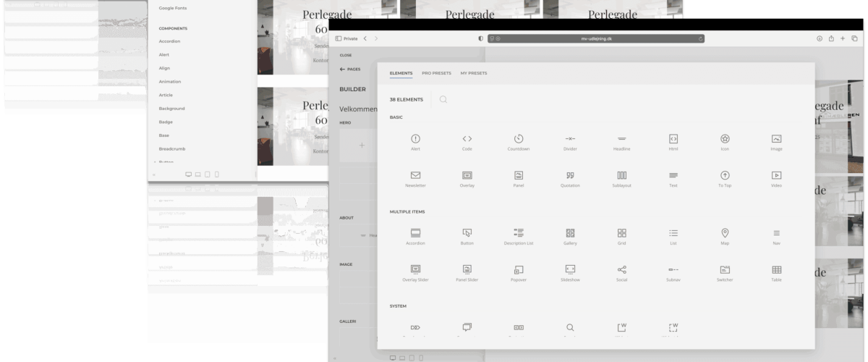Screen dimensions: 868x362
Task: Click Close in the builder sidebar
Action: click(345, 54)
